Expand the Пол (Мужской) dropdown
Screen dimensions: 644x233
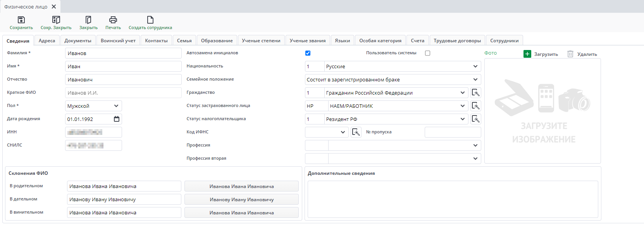tap(116, 106)
